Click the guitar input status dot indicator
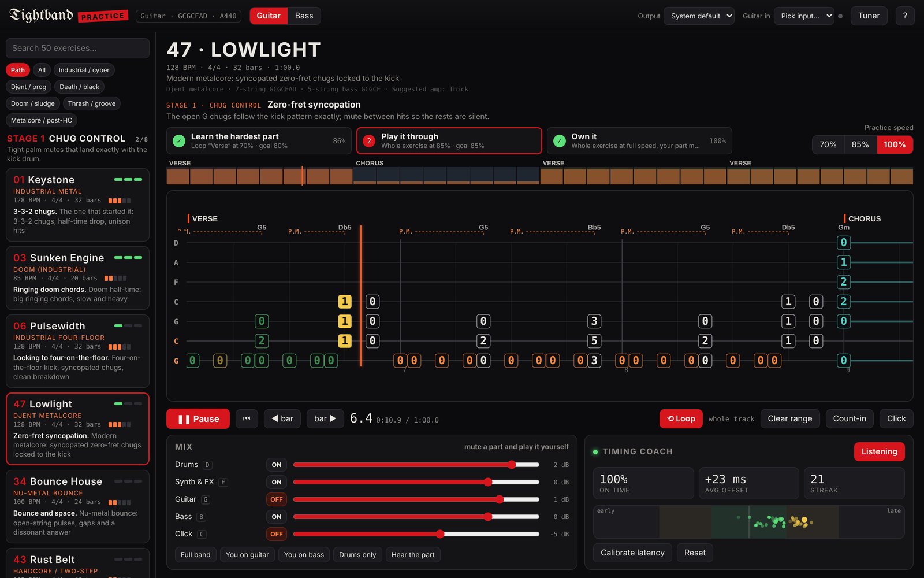The width and height of the screenshot is (924, 578). (840, 16)
